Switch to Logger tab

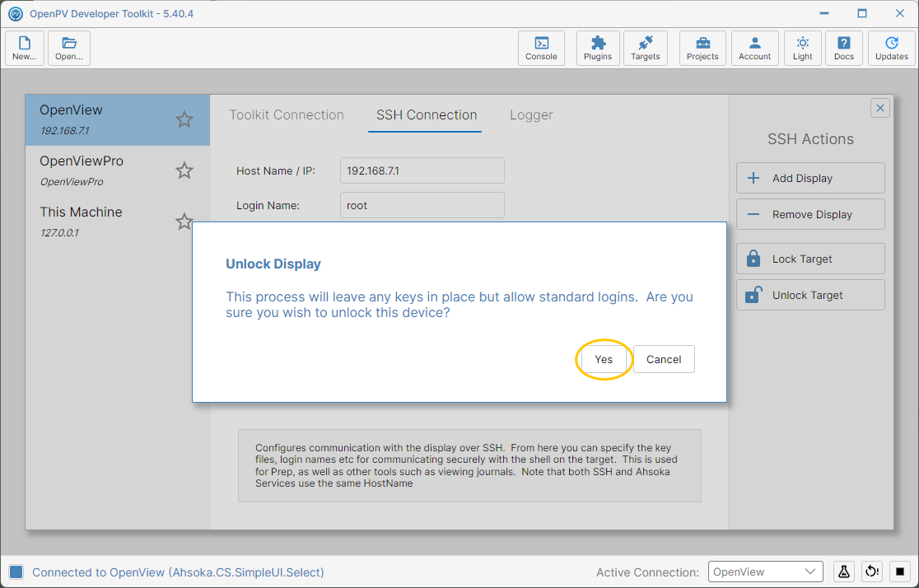pos(531,115)
